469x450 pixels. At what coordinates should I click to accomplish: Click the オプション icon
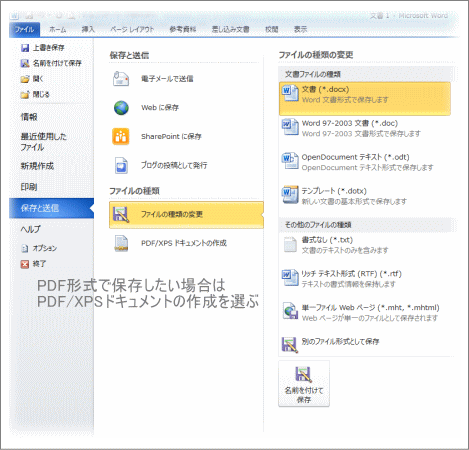[25, 248]
